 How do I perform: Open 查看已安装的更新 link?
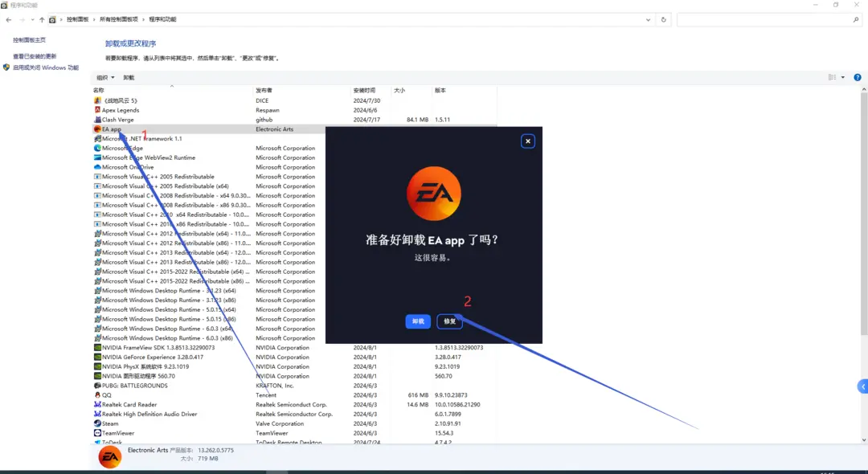point(35,56)
